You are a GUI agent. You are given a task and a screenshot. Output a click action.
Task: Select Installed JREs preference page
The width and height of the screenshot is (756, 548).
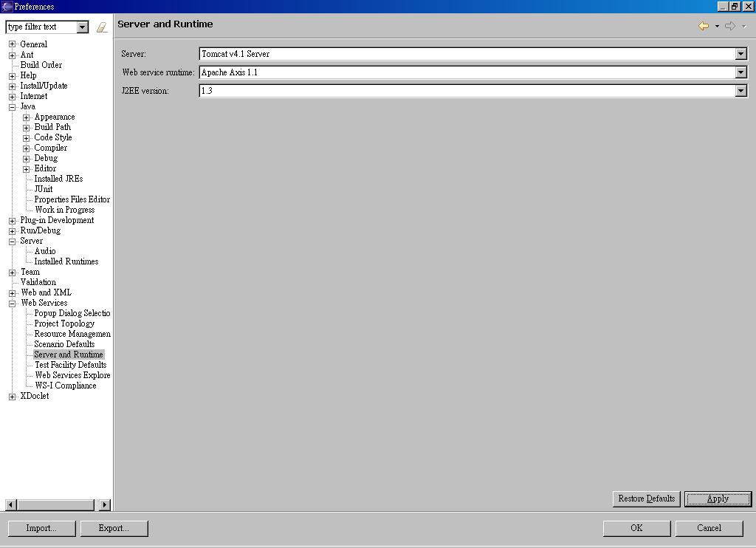click(x=58, y=179)
